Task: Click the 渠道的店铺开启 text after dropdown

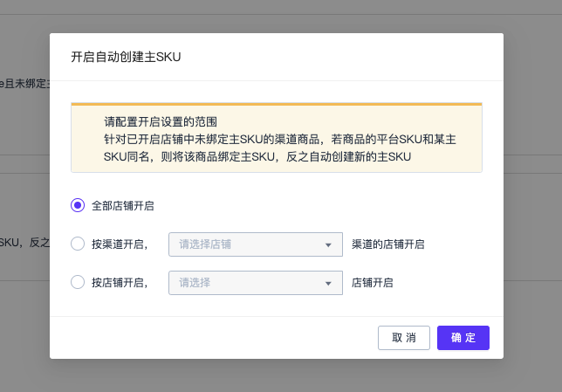Action: click(388, 244)
